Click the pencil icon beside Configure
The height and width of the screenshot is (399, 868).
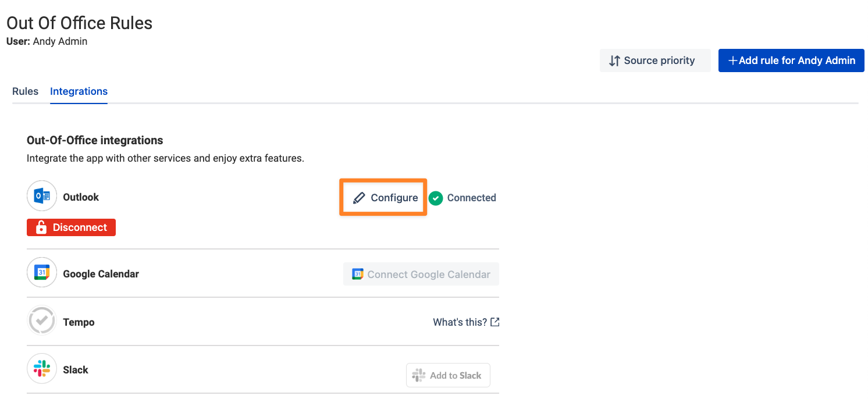tap(360, 198)
